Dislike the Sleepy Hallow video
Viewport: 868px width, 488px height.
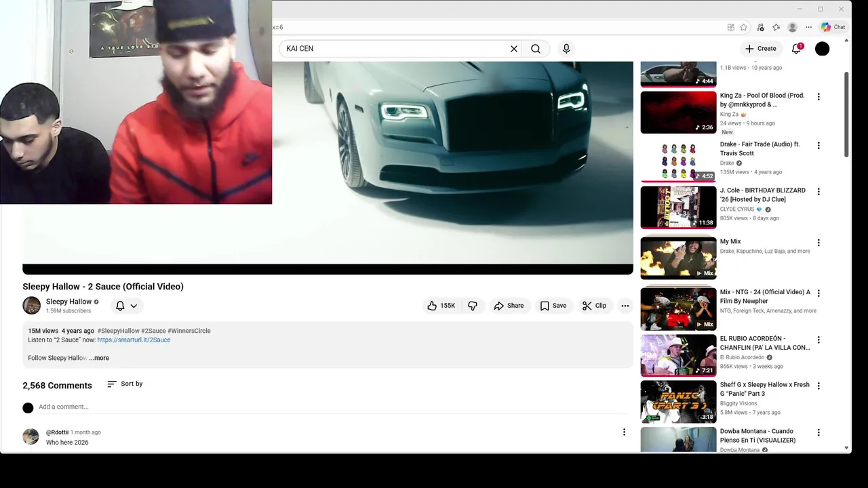point(473,306)
